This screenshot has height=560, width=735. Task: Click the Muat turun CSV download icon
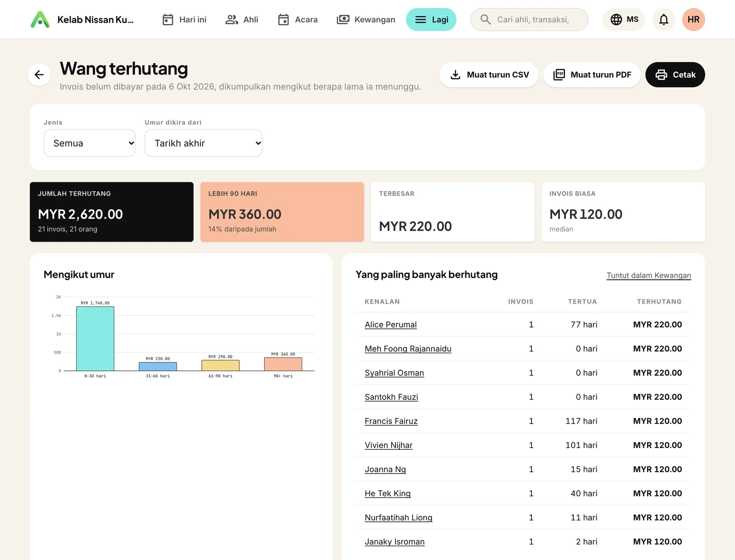click(455, 74)
